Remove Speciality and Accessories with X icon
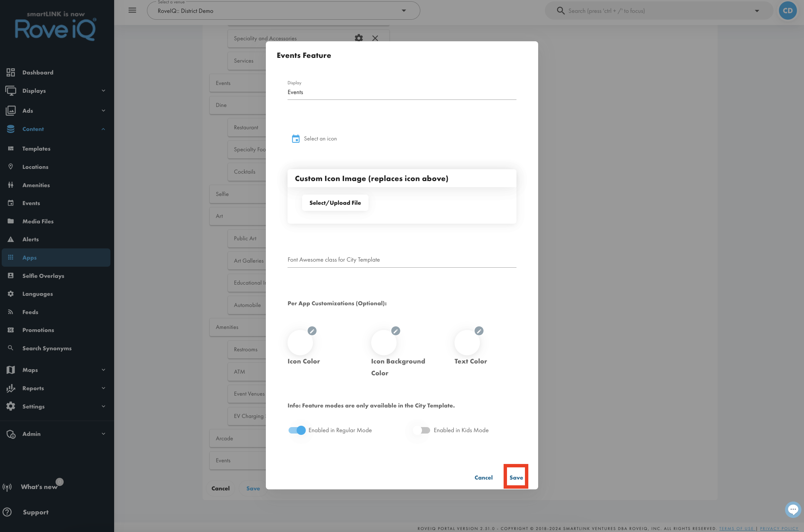 point(375,38)
